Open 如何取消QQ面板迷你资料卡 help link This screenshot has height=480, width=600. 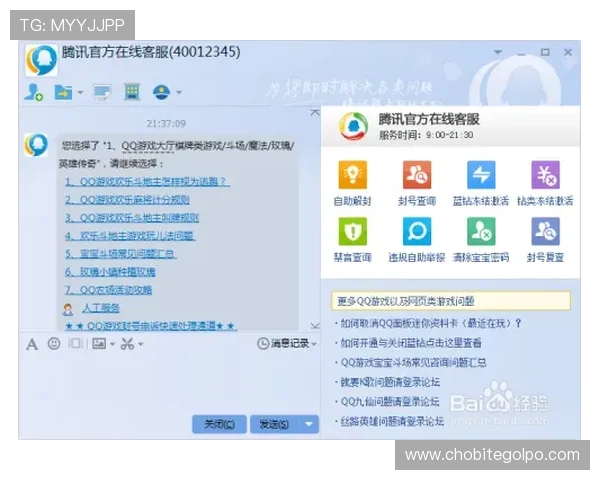[x=430, y=323]
